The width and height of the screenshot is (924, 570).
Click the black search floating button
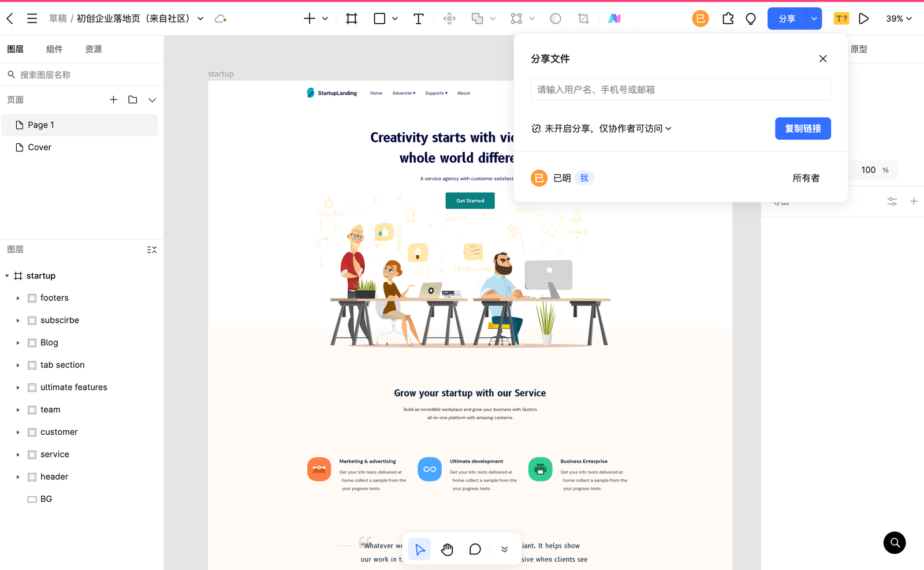tap(894, 542)
